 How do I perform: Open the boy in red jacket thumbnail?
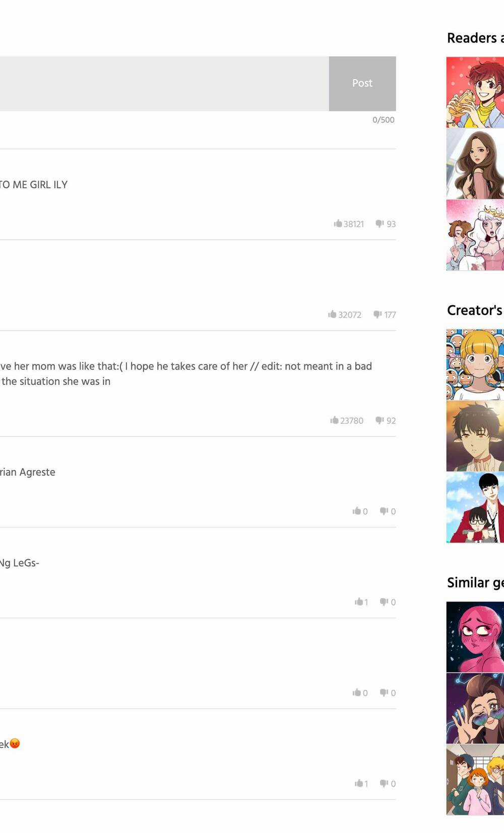[x=475, y=507]
